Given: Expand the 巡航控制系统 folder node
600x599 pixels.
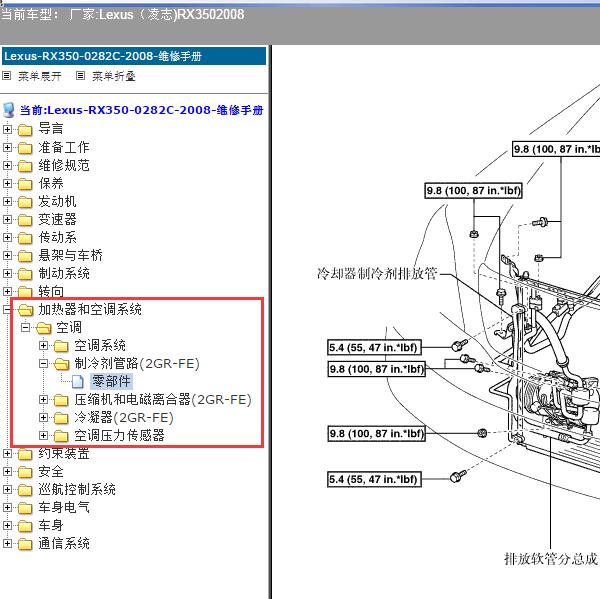Looking at the screenshot, I should click(7, 489).
